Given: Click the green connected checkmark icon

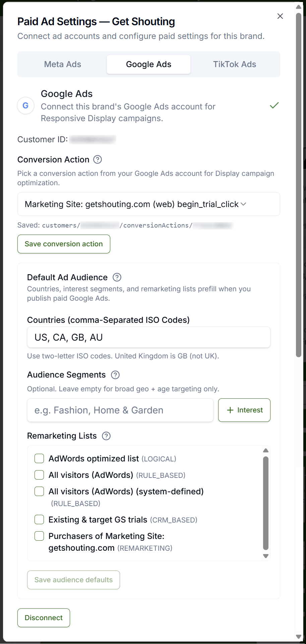Looking at the screenshot, I should point(274,105).
